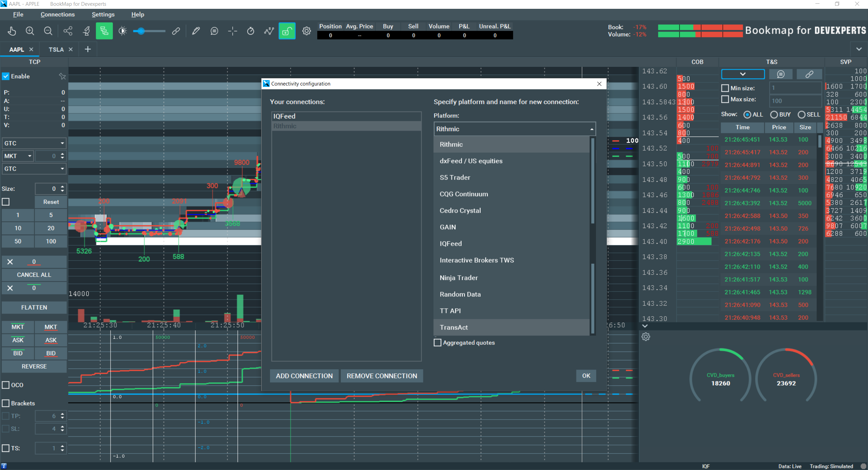Select the BUY radio button
868x470 pixels.
point(774,115)
